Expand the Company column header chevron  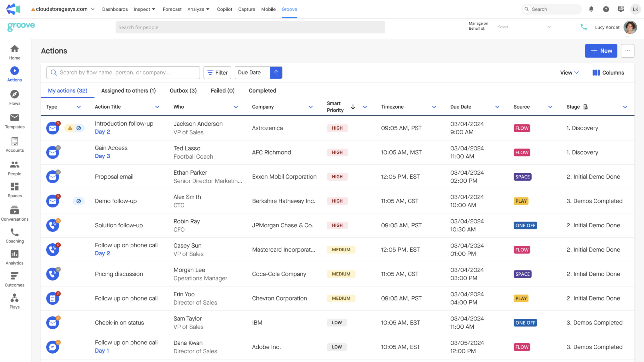[310, 107]
